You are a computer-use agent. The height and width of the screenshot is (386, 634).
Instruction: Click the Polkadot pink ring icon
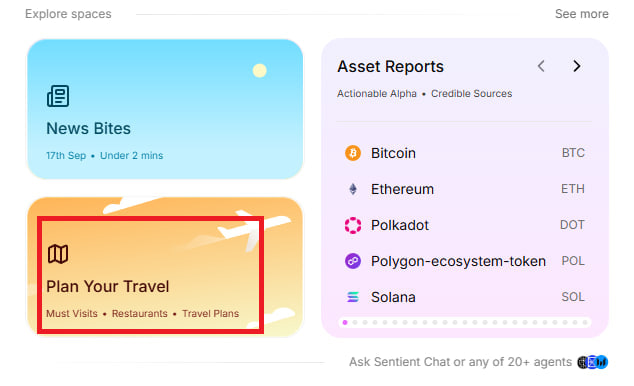click(x=353, y=225)
